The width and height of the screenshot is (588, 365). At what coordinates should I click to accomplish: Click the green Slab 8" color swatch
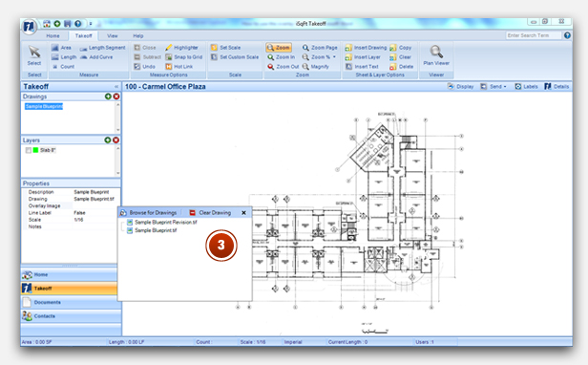point(36,150)
